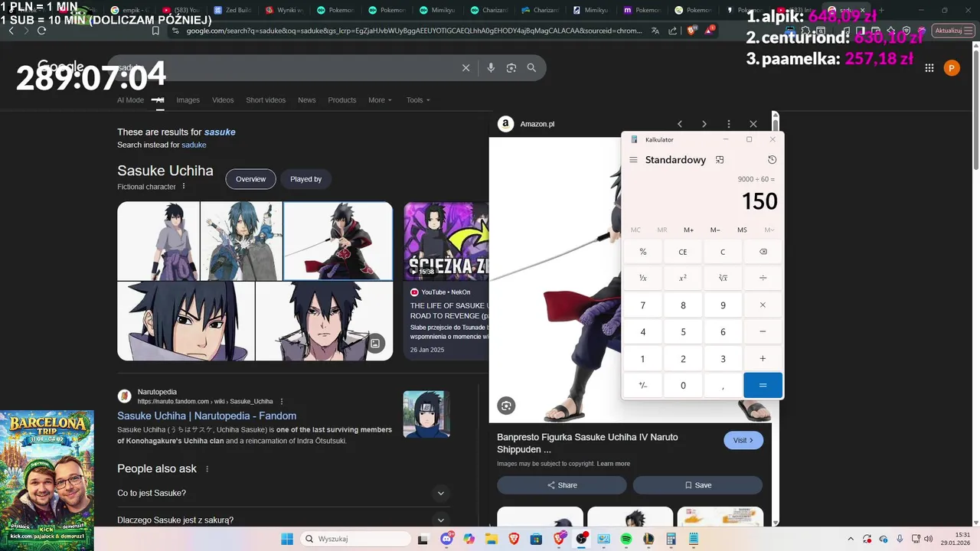Image resolution: width=980 pixels, height=551 pixels.
Task: Open the Calculator history panel
Action: click(772, 160)
